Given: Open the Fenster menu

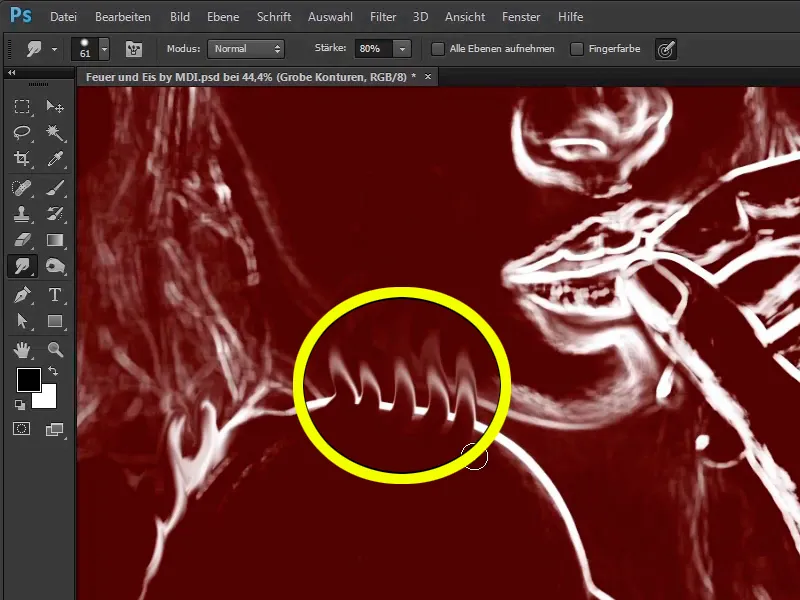Looking at the screenshot, I should point(521,17).
